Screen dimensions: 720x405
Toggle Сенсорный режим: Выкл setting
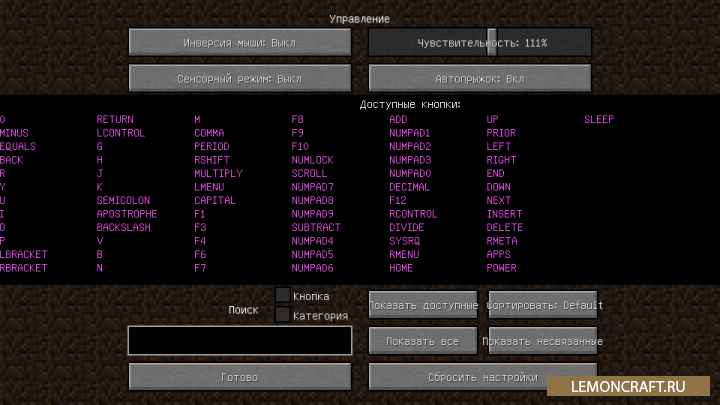(x=240, y=78)
